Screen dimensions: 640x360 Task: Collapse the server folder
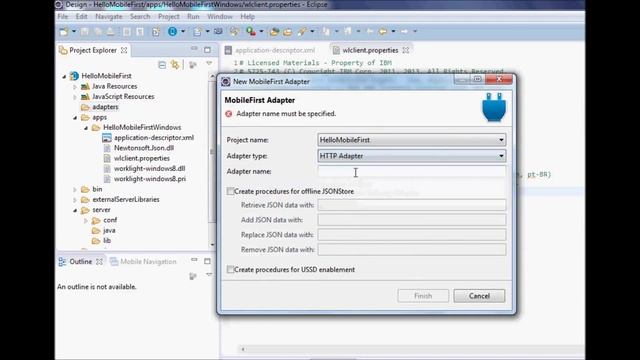[75, 210]
